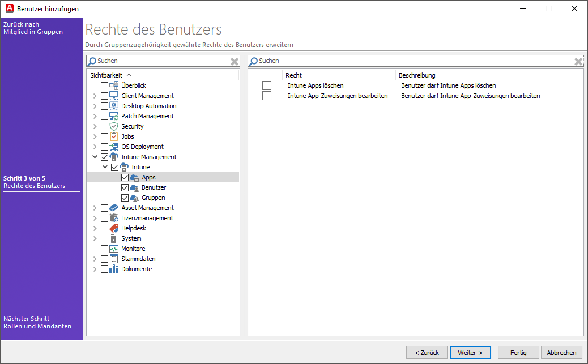Uncheck the Gruppen checkbox

pyautogui.click(x=125, y=197)
